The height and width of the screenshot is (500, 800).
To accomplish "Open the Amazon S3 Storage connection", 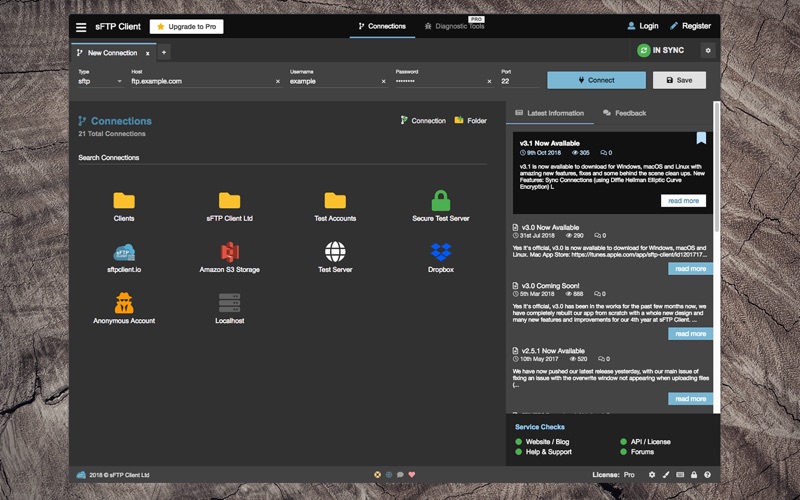I will coord(229,252).
